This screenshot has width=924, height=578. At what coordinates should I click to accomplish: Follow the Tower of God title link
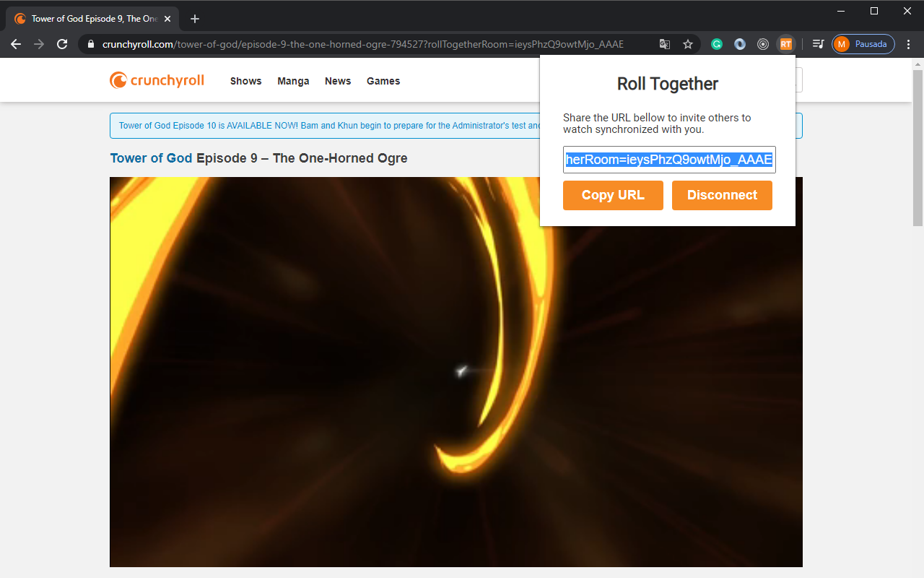(x=151, y=158)
